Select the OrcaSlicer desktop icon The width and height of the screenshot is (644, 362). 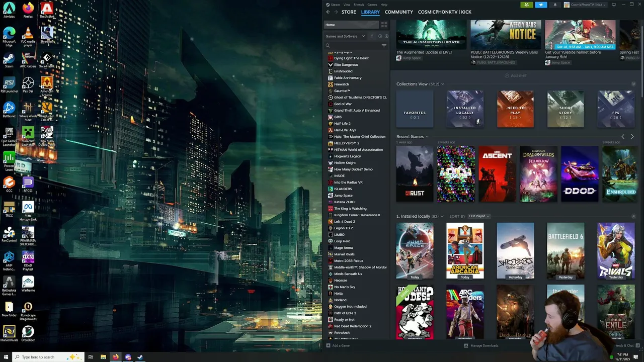28,334
